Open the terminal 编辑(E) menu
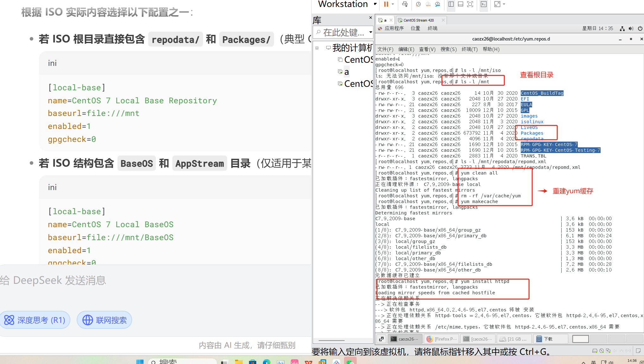 click(x=406, y=49)
